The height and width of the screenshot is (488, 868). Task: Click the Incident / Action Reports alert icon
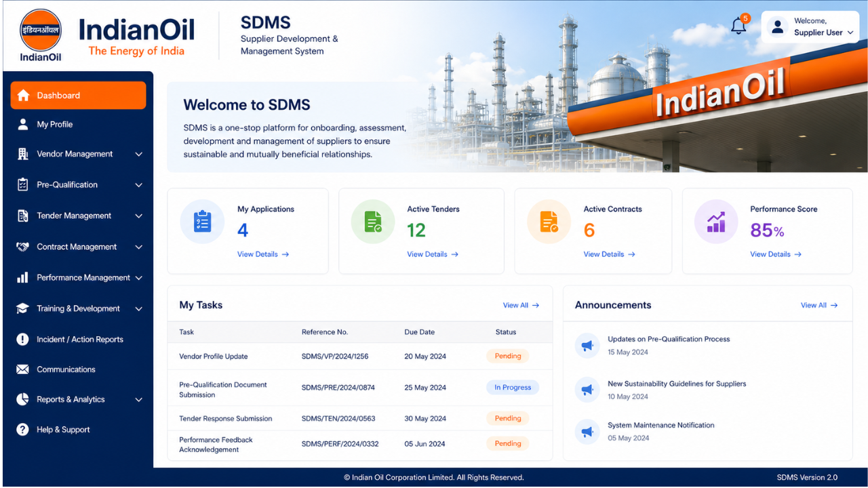pyautogui.click(x=23, y=340)
